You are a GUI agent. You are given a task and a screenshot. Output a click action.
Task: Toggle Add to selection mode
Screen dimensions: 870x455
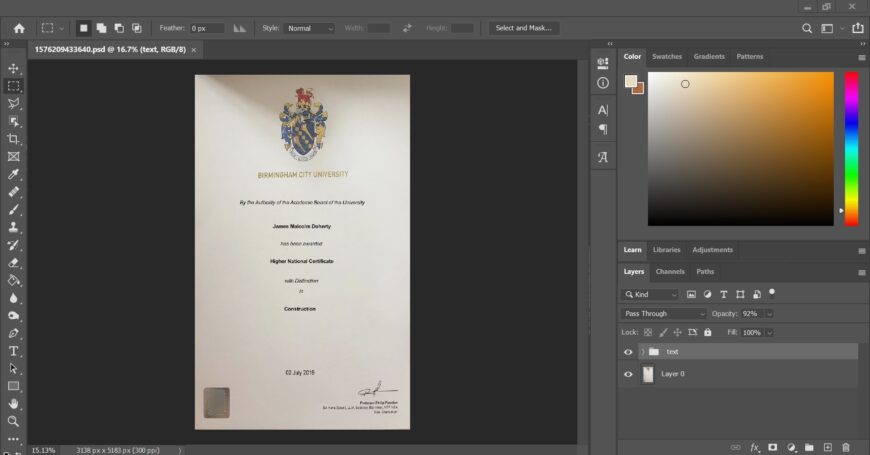click(x=101, y=28)
